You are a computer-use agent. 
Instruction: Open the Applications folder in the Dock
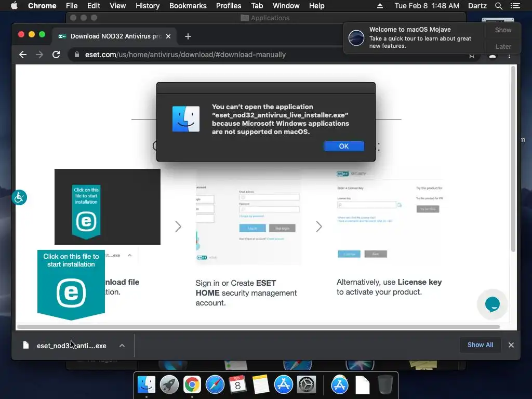click(340, 385)
